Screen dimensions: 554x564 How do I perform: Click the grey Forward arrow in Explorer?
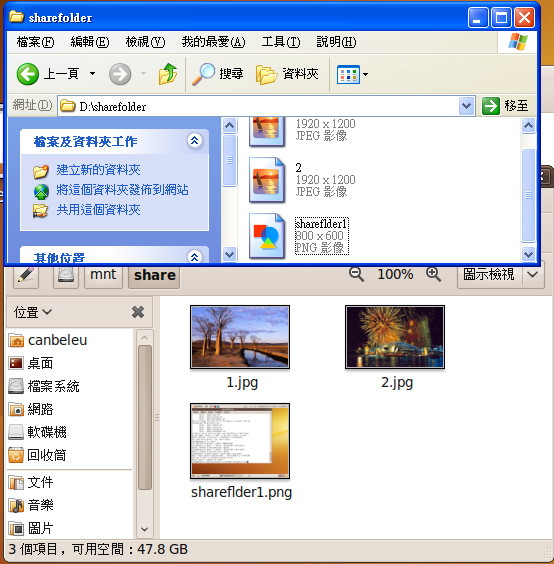point(120,74)
